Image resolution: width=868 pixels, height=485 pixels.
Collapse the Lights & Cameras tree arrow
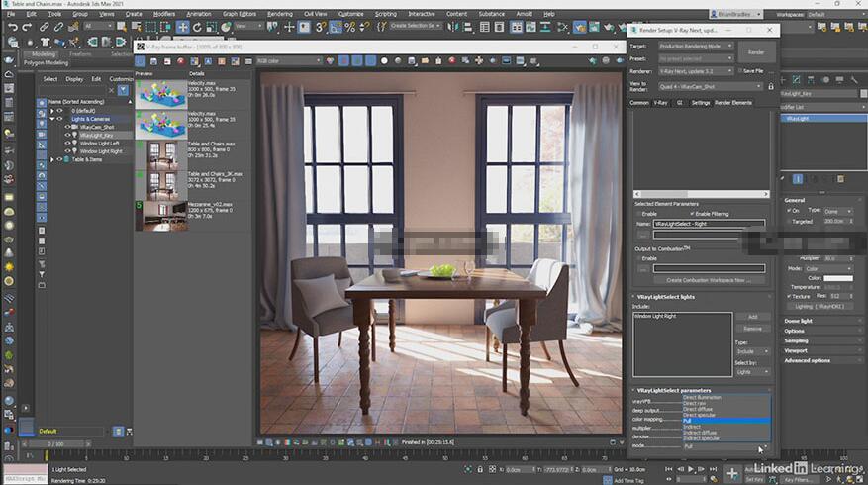tap(52, 119)
